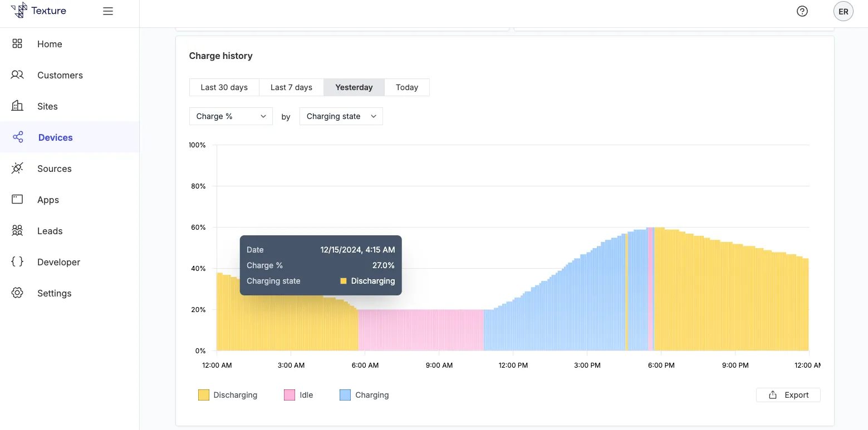Click the Sites building icon
Viewport: 868px width, 430px height.
coord(17,106)
